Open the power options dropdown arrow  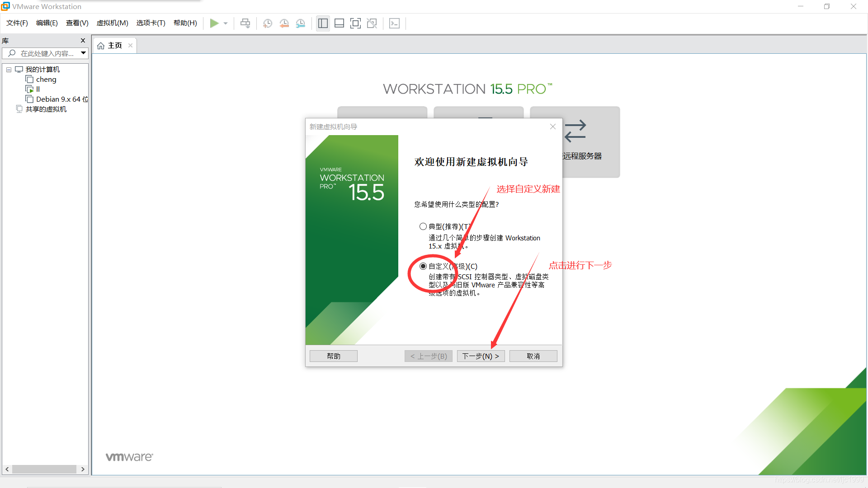pyautogui.click(x=226, y=23)
